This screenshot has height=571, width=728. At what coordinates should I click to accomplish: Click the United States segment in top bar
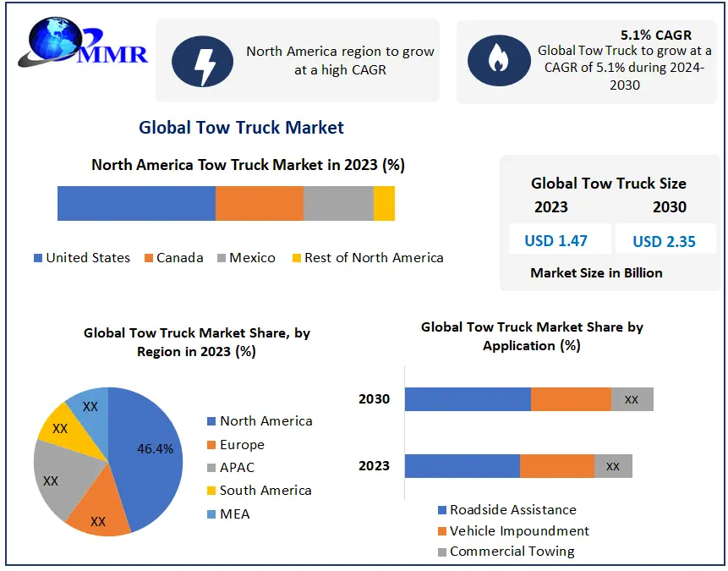(136, 204)
